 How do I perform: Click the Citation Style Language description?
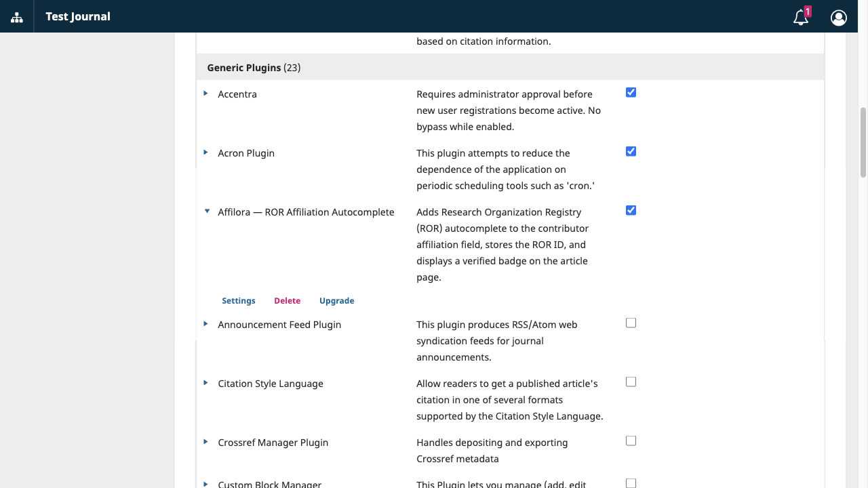click(x=510, y=400)
